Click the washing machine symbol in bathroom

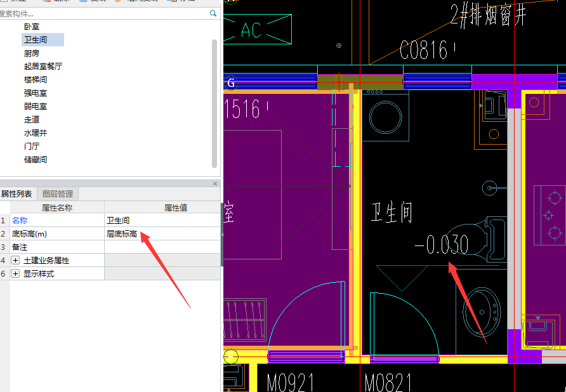click(386, 115)
